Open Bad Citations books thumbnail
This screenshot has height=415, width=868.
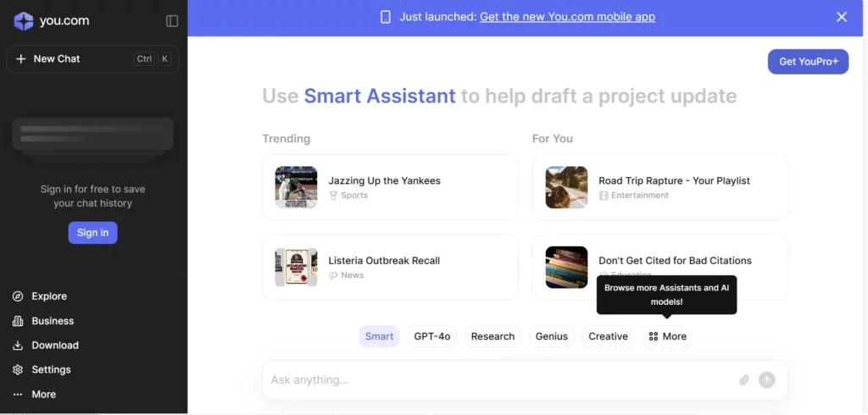point(566,267)
